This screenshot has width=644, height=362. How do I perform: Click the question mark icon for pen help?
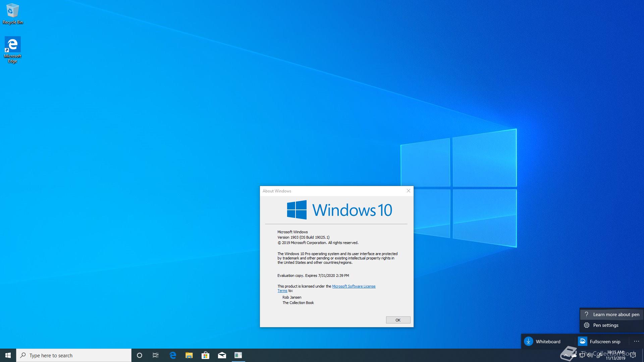point(587,314)
